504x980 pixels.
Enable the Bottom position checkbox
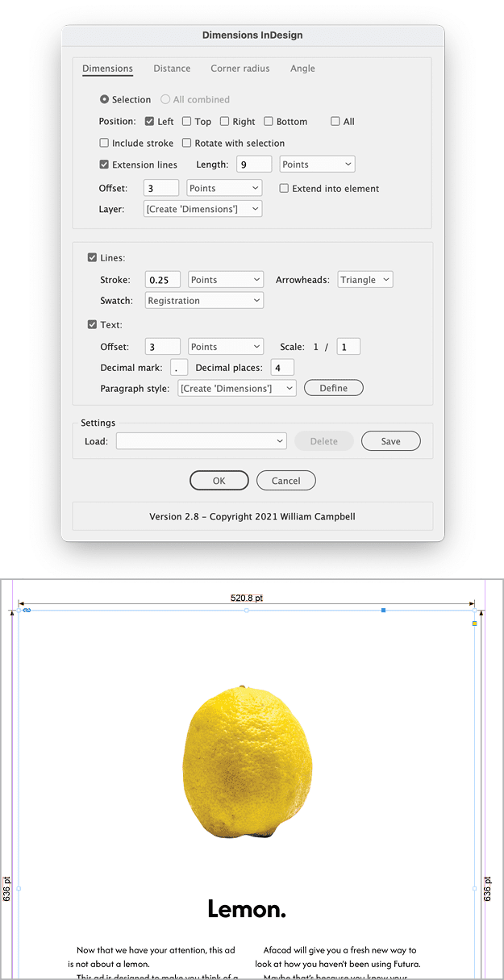(269, 122)
